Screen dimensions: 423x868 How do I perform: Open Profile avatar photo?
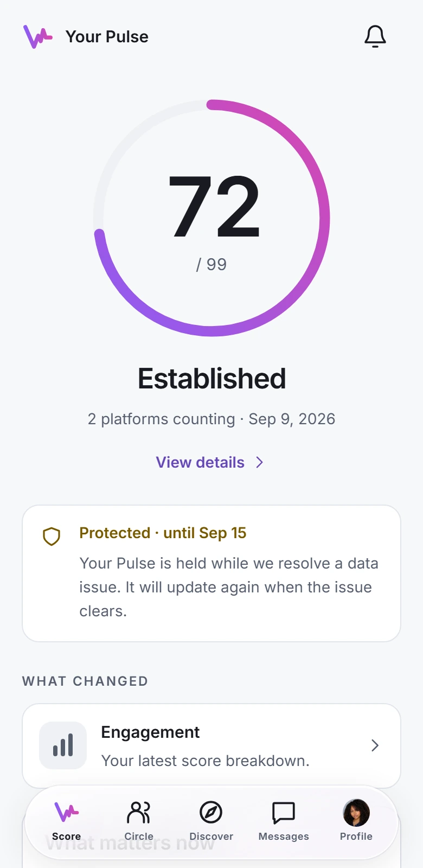[x=356, y=812]
